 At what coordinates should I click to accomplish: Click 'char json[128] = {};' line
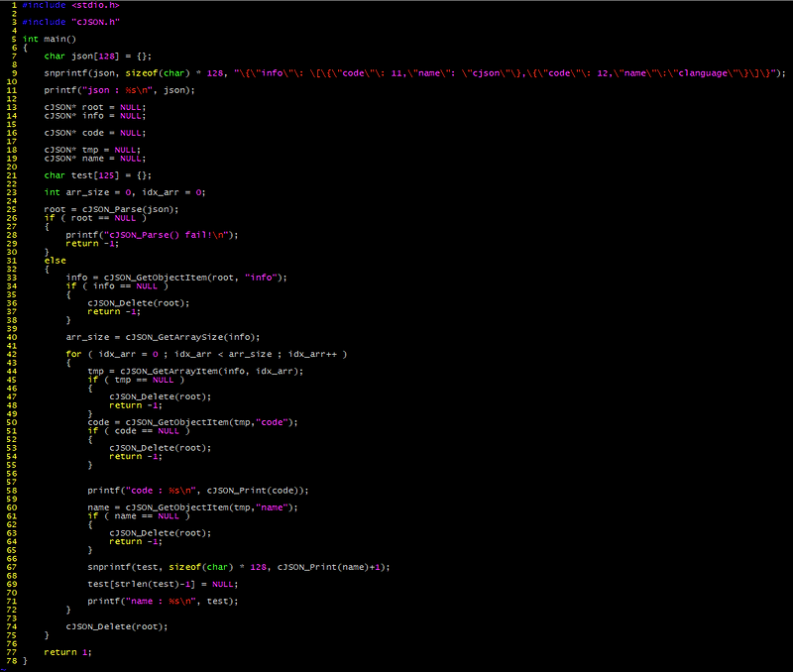[x=97, y=56]
